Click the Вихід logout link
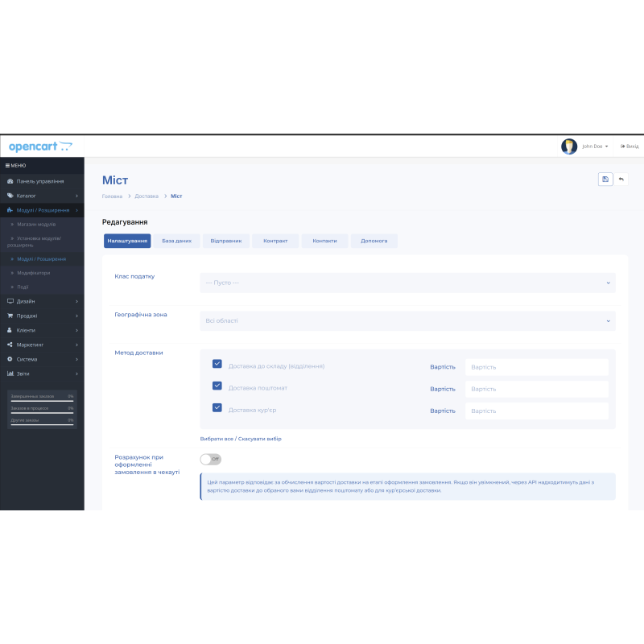This screenshot has width=644, height=644. pyautogui.click(x=630, y=147)
